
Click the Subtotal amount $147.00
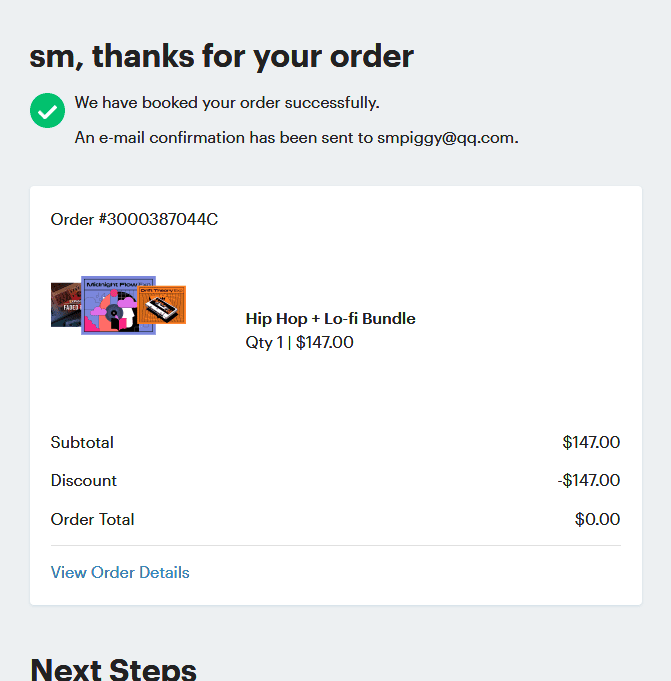591,442
